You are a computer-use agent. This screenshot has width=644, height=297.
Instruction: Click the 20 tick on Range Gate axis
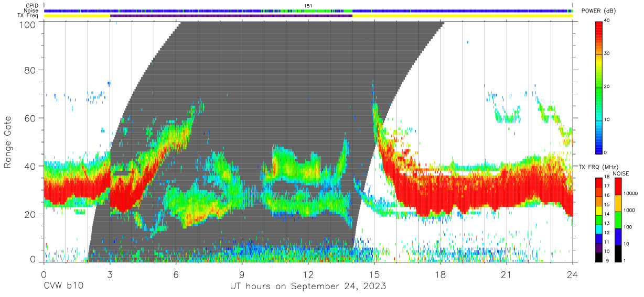click(x=31, y=214)
